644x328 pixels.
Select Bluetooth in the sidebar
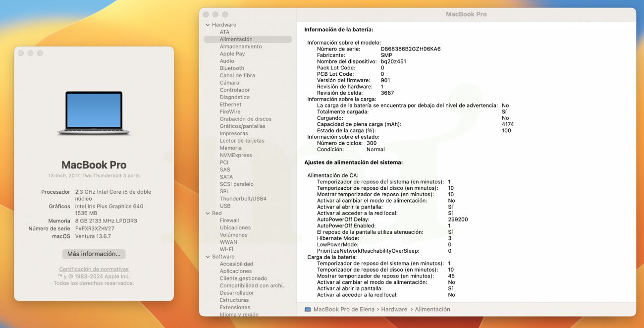point(232,68)
